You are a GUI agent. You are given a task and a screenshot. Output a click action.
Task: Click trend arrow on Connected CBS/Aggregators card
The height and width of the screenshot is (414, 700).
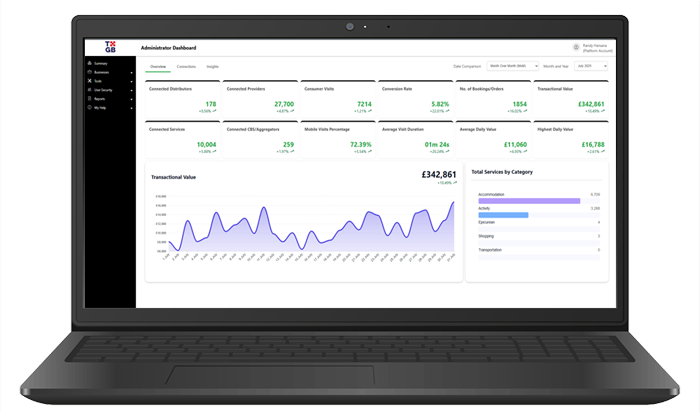(292, 151)
